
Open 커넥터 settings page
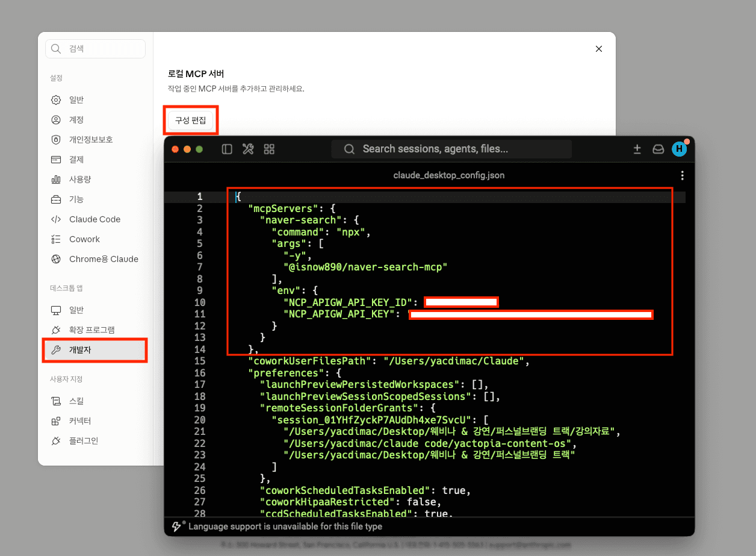click(95, 420)
